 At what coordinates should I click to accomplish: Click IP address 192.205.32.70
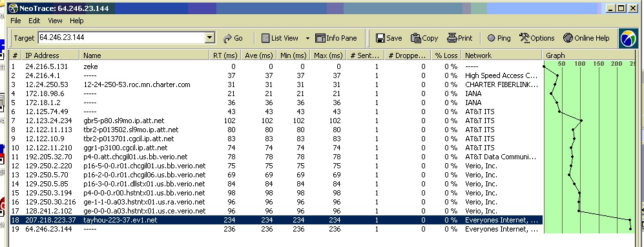(x=48, y=157)
